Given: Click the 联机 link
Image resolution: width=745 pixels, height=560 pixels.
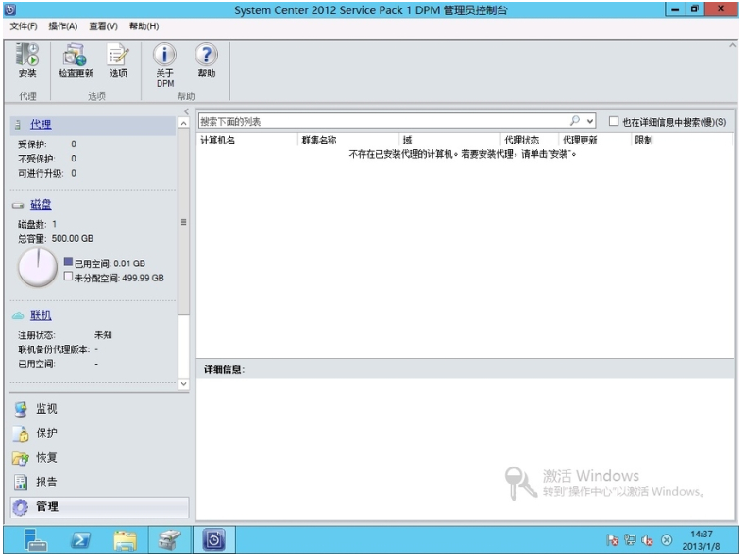Looking at the screenshot, I should [41, 315].
